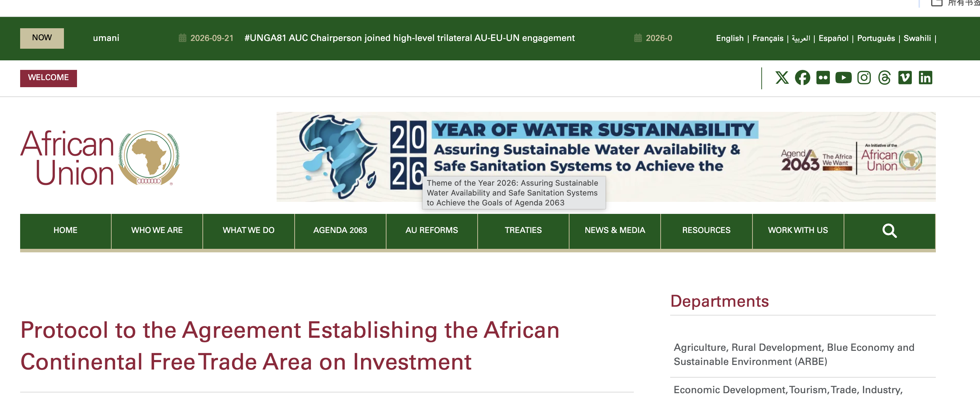Open the Threads social icon

[885, 78]
